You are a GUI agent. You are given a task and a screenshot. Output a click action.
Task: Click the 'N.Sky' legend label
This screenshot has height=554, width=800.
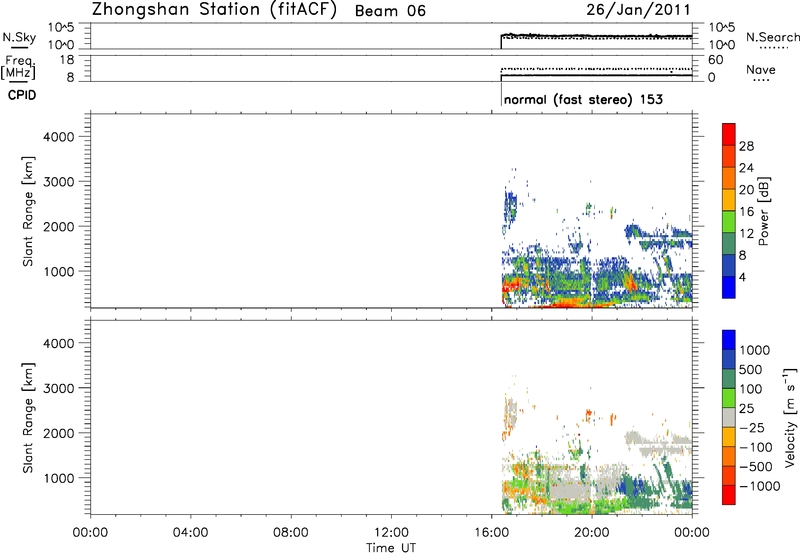[x=19, y=37]
